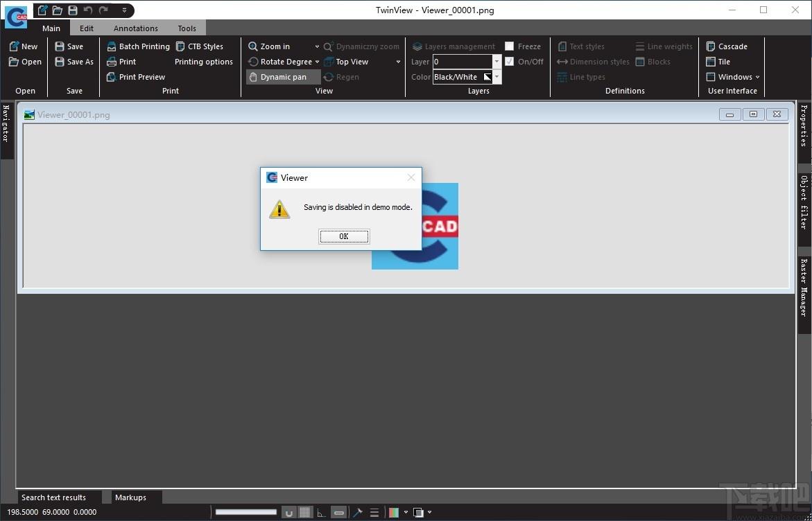Click the pin icon in status bar
Screen dimensions: 812x521
point(357,513)
